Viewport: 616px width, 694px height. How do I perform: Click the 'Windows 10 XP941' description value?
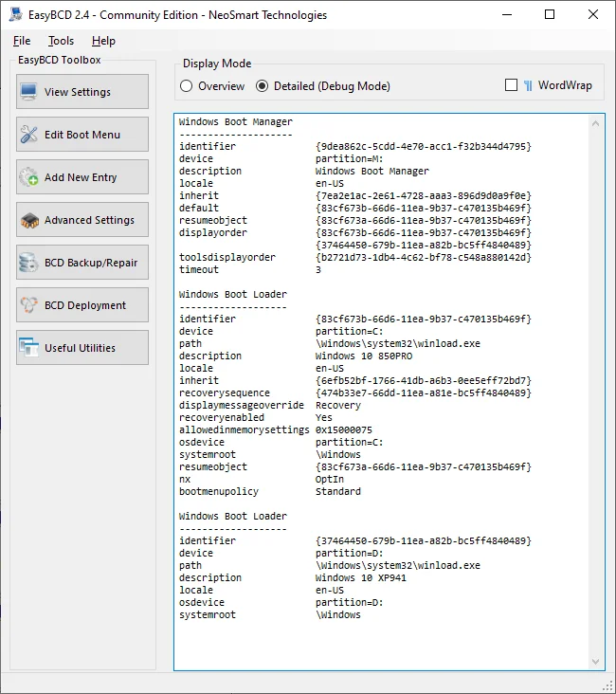tap(361, 577)
